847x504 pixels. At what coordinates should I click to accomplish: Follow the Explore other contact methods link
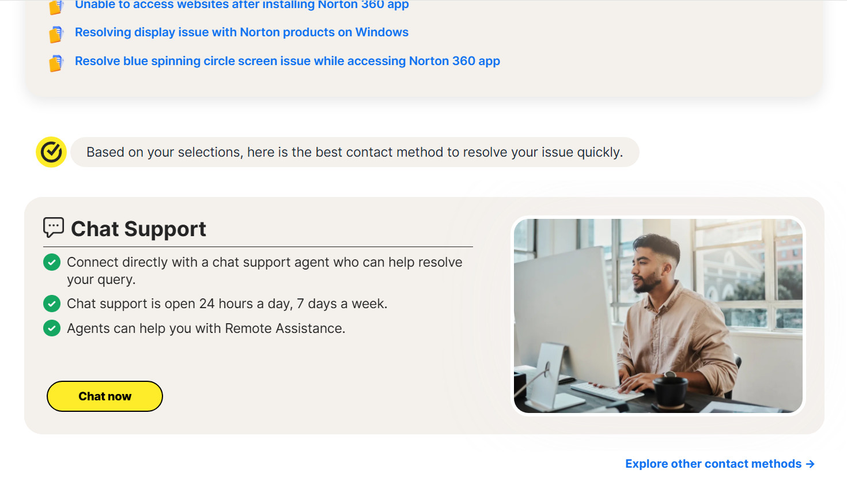(x=713, y=464)
